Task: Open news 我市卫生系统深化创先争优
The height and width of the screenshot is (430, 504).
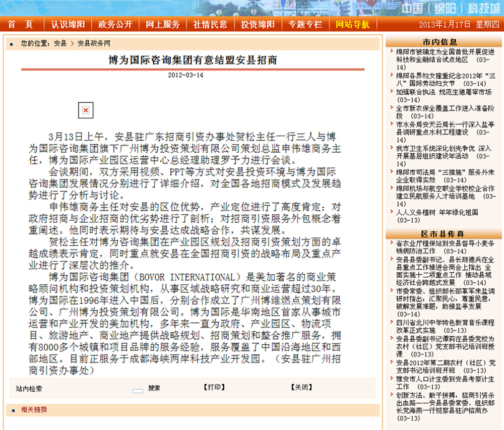Action: [x=444, y=156]
